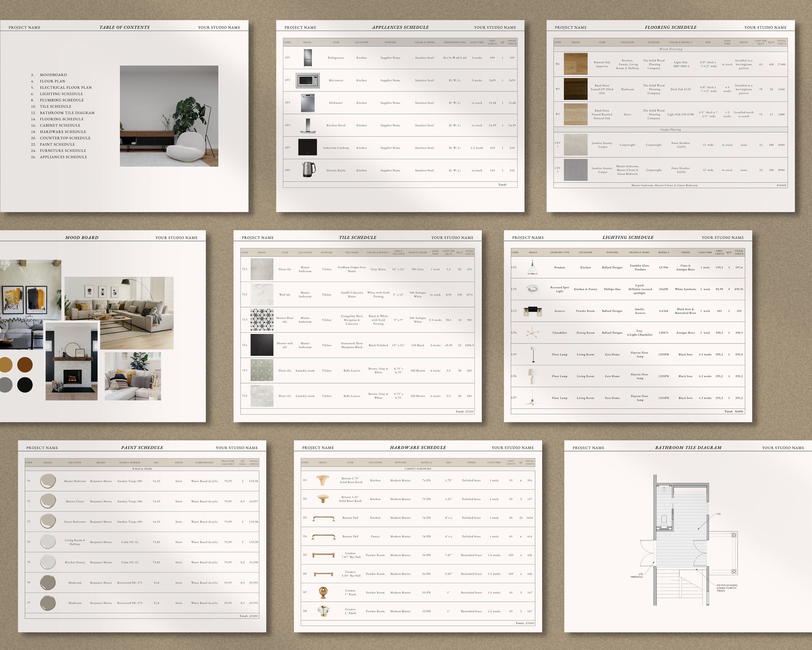Viewport: 812px width, 650px height.
Task: Click the Flooring Schedule entry in Table of Contents
Action: click(61, 119)
